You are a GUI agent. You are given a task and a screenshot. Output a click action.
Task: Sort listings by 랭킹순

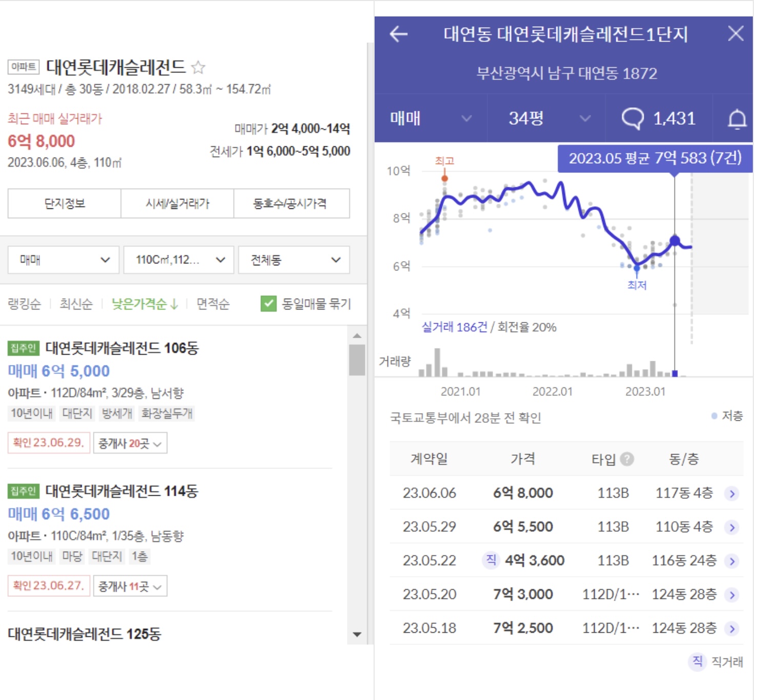pos(24,304)
